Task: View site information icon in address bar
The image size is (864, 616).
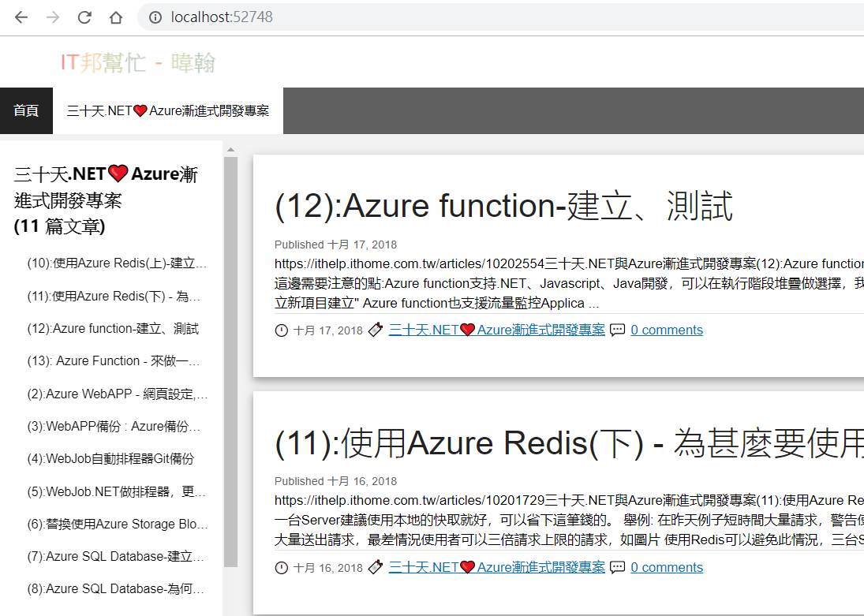Action: 155,17
